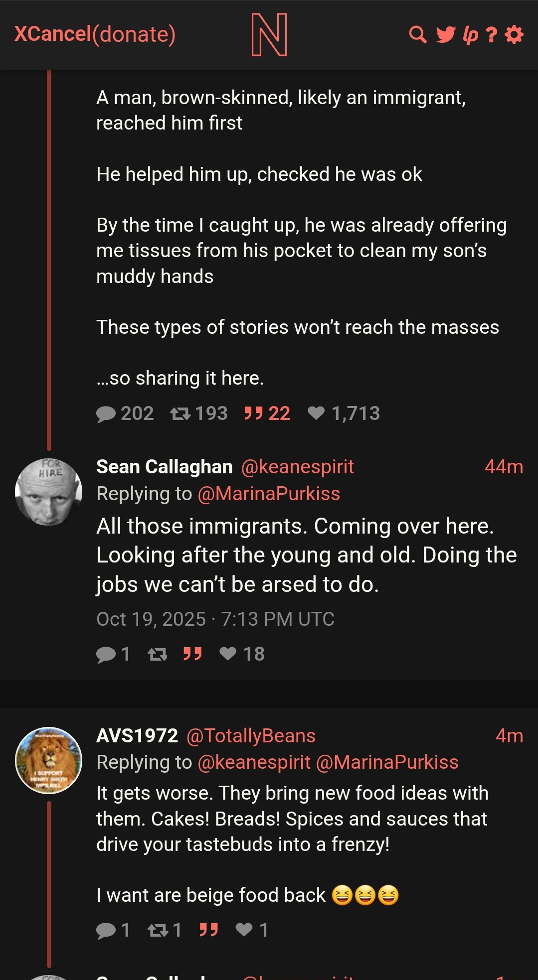Open the @keanespirit handle link

tap(297, 467)
